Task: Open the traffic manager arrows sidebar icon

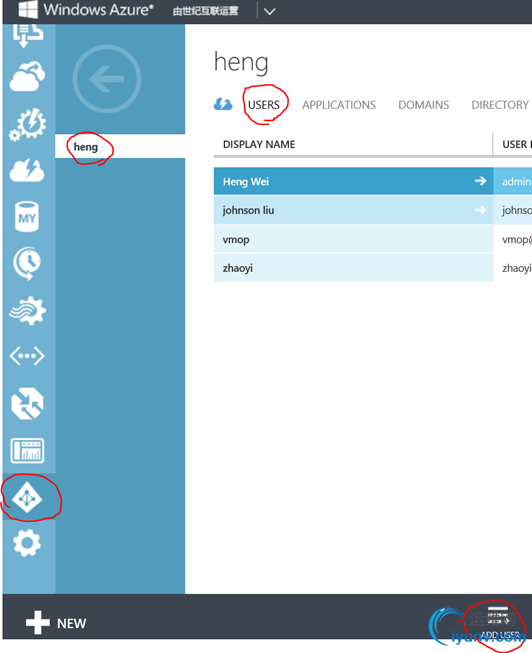Action: 27,404
